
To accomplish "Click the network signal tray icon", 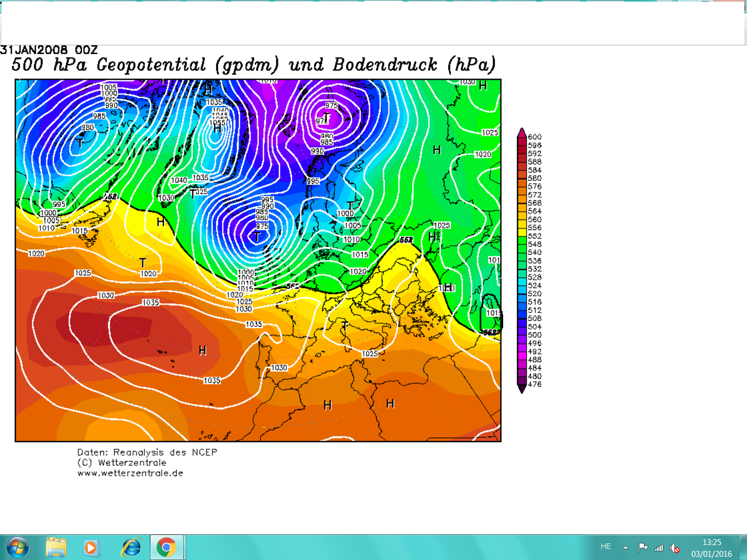I will point(659,547).
